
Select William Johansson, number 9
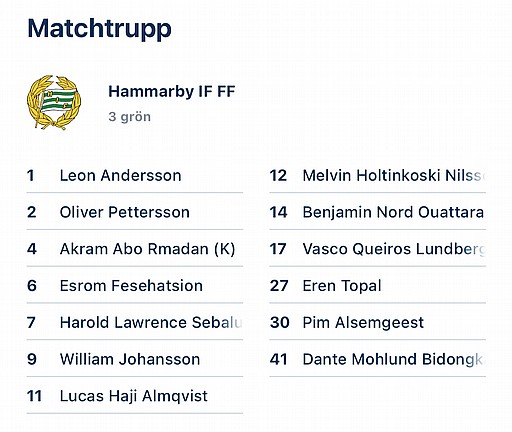[x=135, y=359]
